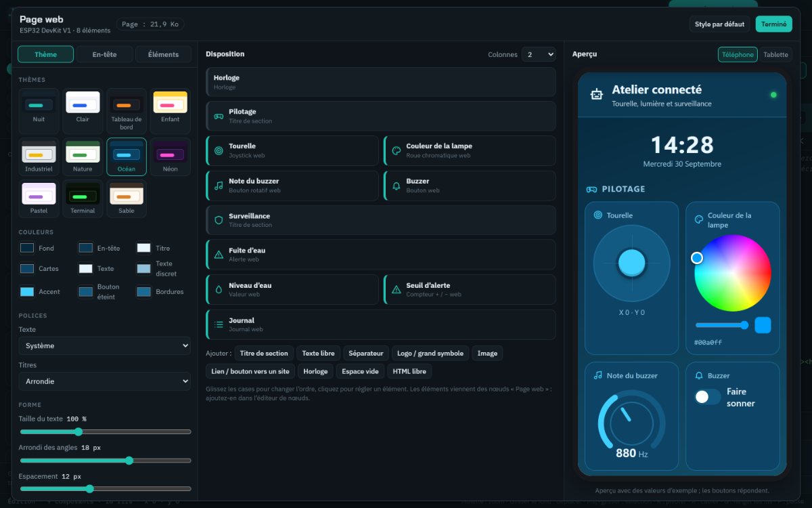Choose the Pastel theme thumbnail
Viewport: 812px width, 508px height.
pos(39,198)
